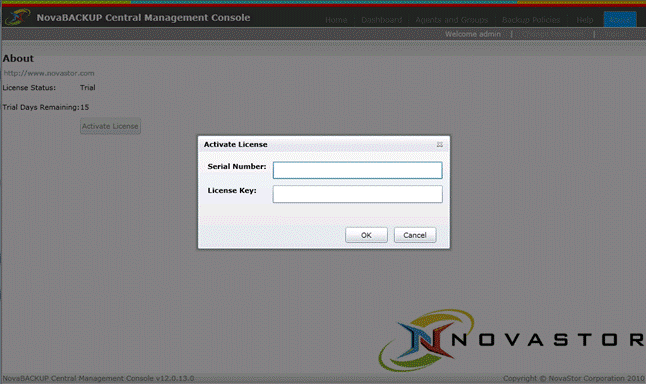Open the Dashboard menu item
Screen dimensions: 646x384
pos(382,20)
